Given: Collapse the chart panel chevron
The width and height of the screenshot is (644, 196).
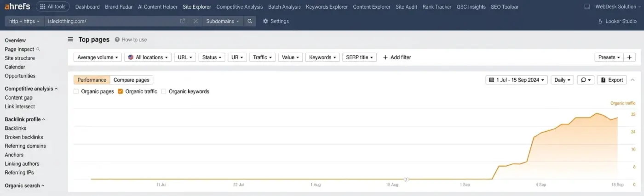Looking at the screenshot, I should click(632, 80).
